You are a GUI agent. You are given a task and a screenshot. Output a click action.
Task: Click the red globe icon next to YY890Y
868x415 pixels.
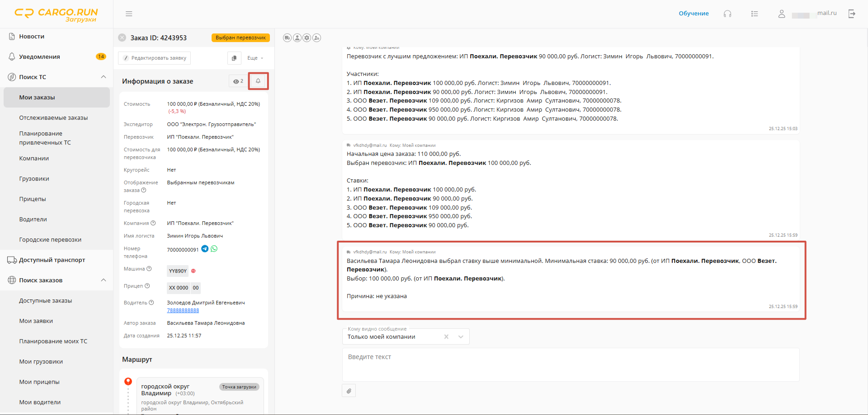[x=193, y=271]
